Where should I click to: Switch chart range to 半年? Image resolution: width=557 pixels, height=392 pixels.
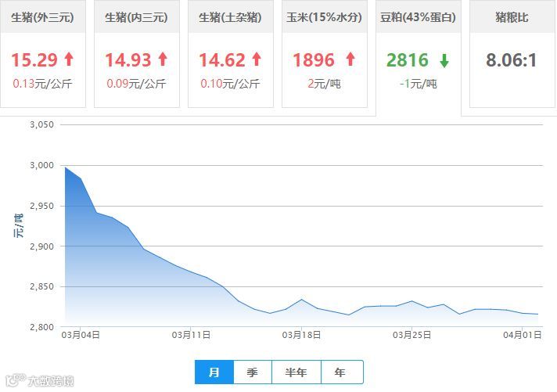296,372
